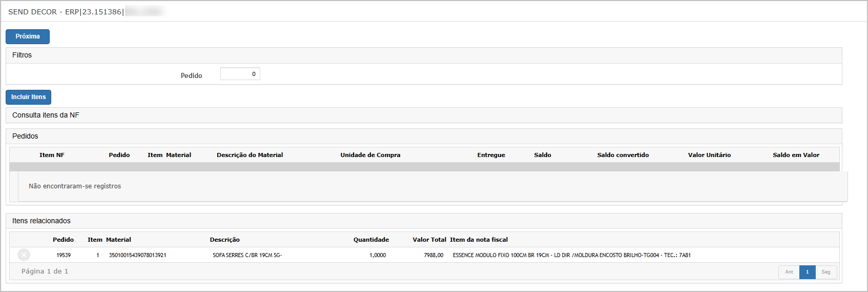Sort by Pedido column in Pedidos table

119,155
